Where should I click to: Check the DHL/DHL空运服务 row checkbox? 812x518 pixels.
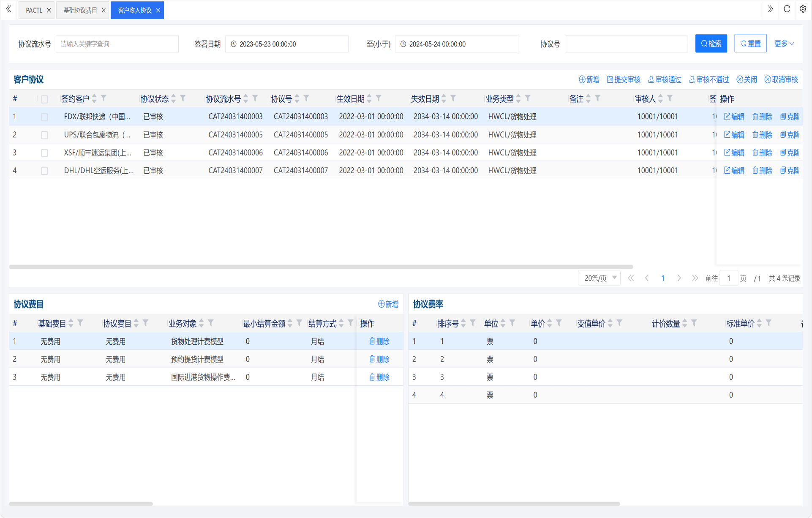pyautogui.click(x=44, y=171)
